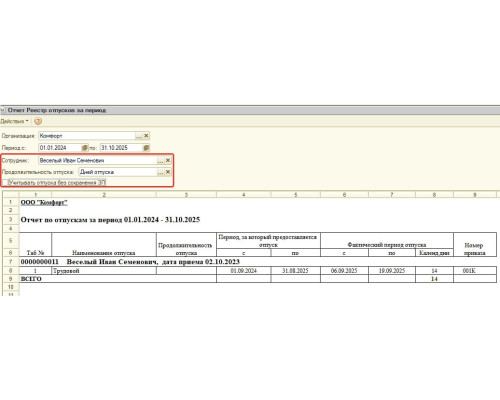Open selection ellipsis for Сотрудник field
Image resolution: width=500 pixels, height=400 pixels.
(x=161, y=160)
